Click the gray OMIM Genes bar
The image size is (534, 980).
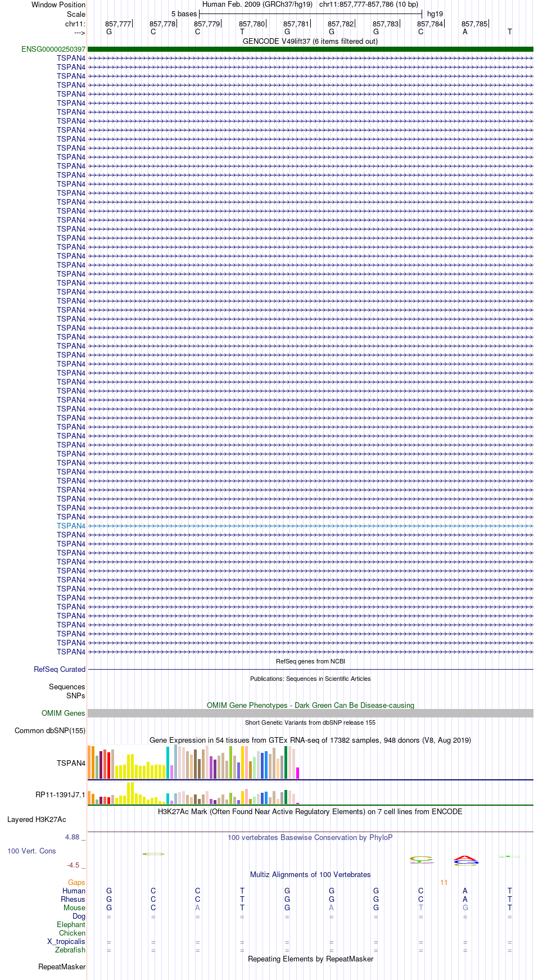coord(310,713)
